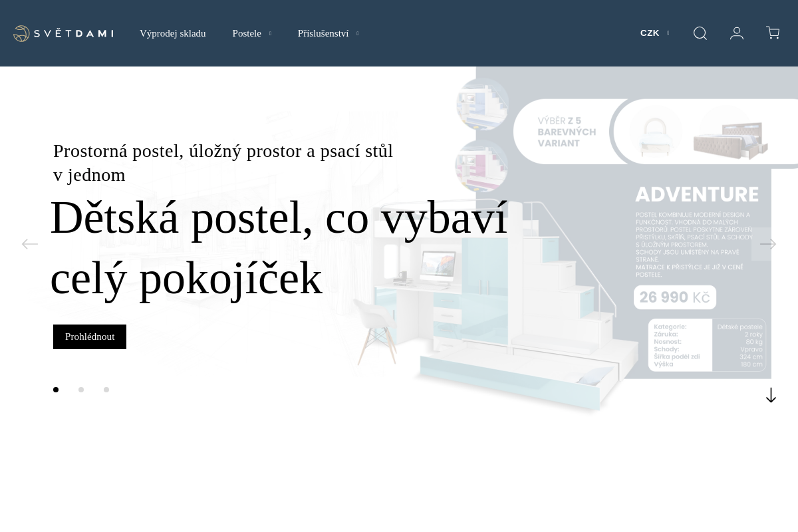798x532 pixels.
Task: Select the third slide dot
Action: tap(106, 390)
